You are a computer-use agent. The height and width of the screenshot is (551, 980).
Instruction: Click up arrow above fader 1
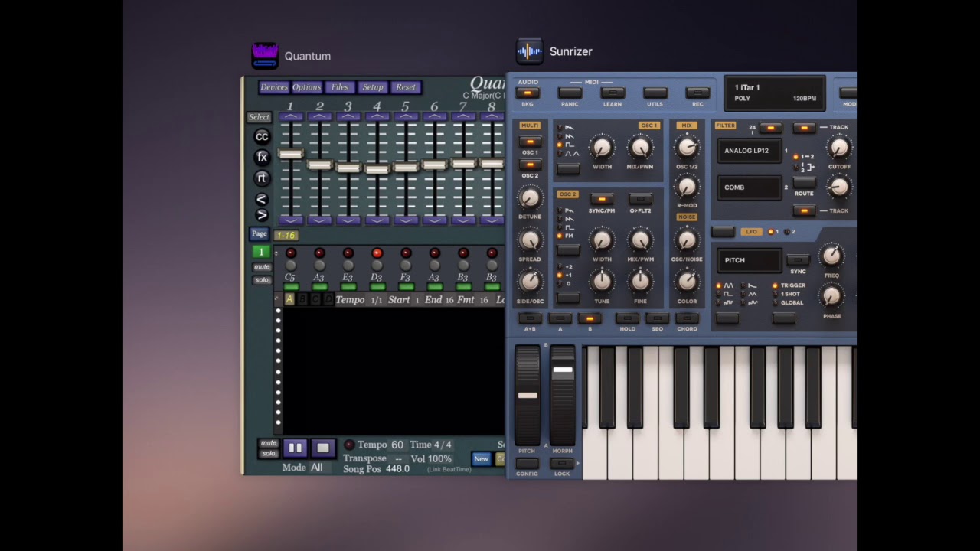point(290,117)
